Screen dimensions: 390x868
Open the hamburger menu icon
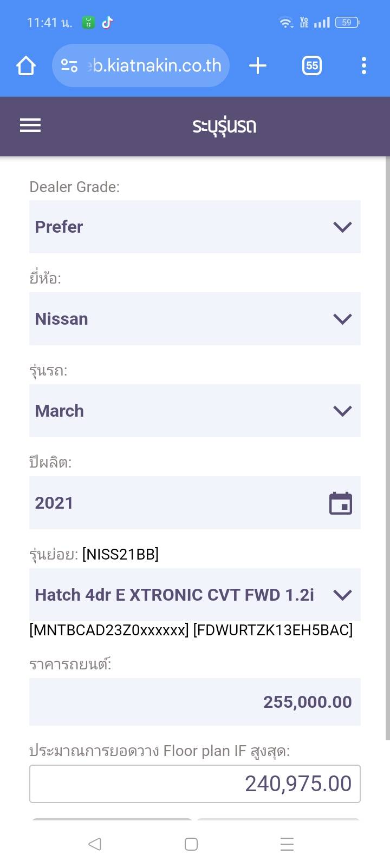point(30,126)
